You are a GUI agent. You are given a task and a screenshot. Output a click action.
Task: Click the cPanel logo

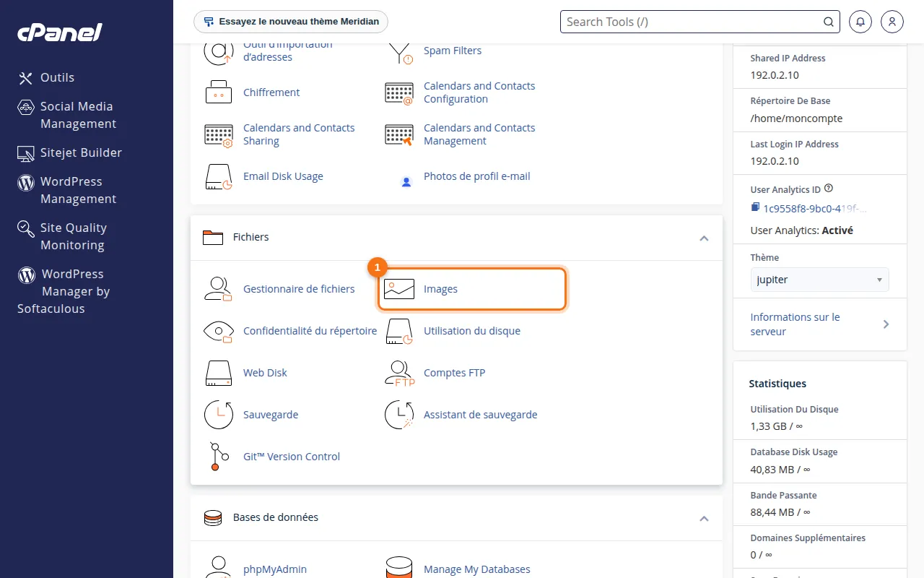(60, 33)
